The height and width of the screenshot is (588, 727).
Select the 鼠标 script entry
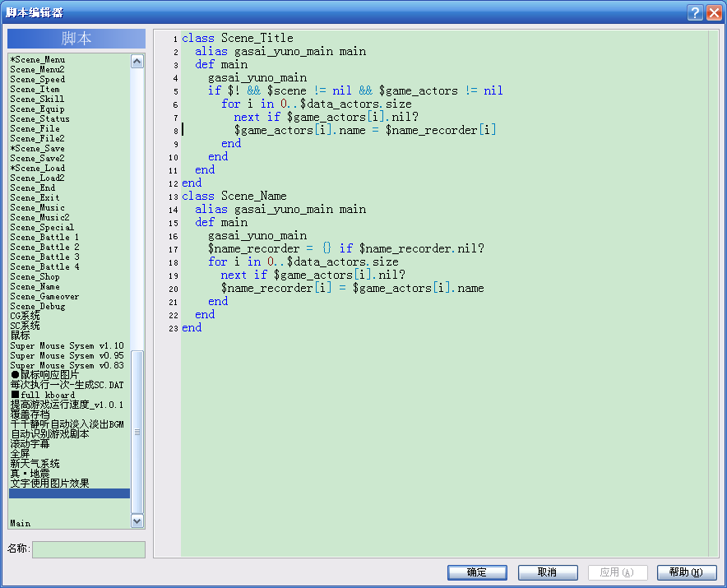pyautogui.click(x=20, y=336)
